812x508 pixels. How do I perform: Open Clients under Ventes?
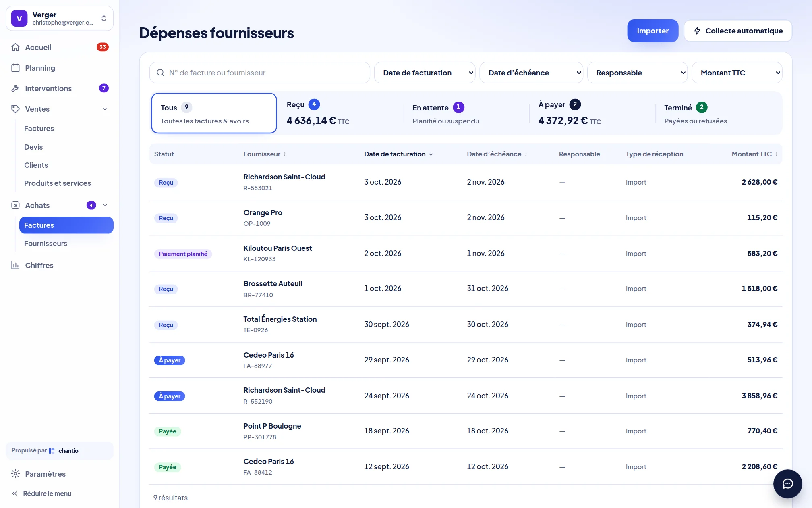pyautogui.click(x=36, y=165)
